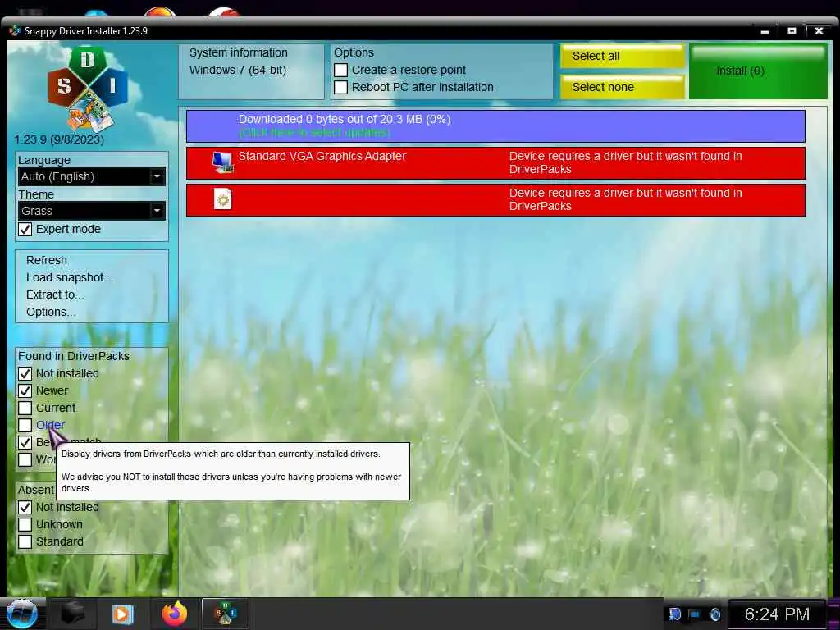Click the Snappy Driver Installer taskbar button
Image resolution: width=840 pixels, height=630 pixels.
point(225,614)
